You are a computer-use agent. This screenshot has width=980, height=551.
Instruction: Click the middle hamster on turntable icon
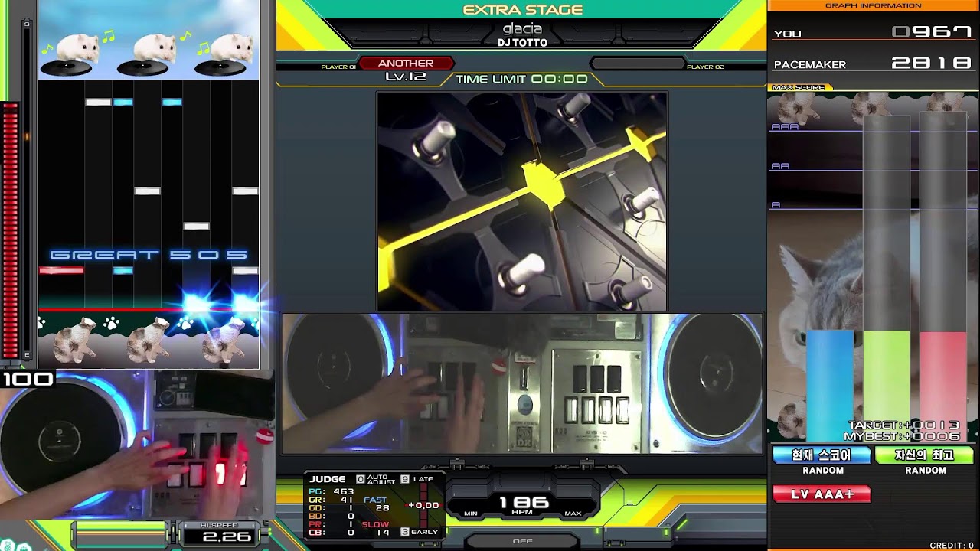point(147,54)
